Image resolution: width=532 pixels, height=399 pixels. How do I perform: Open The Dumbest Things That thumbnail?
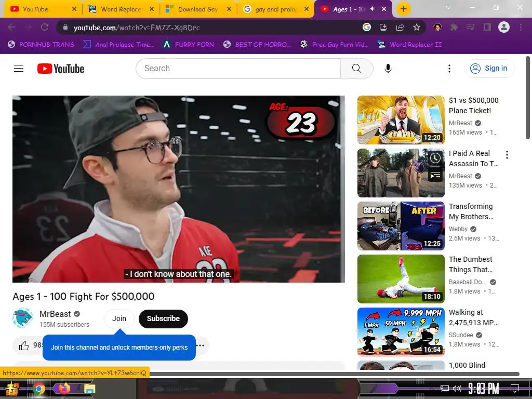[x=401, y=278]
